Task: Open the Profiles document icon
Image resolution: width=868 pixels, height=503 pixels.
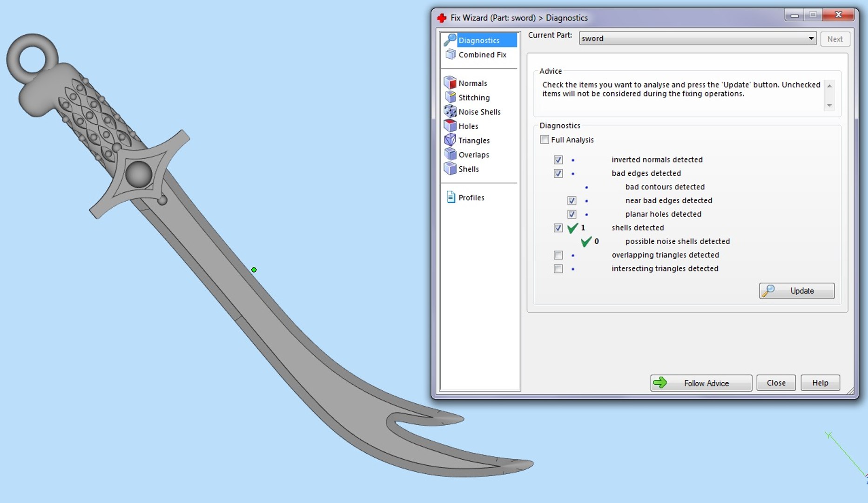Action: click(x=451, y=197)
